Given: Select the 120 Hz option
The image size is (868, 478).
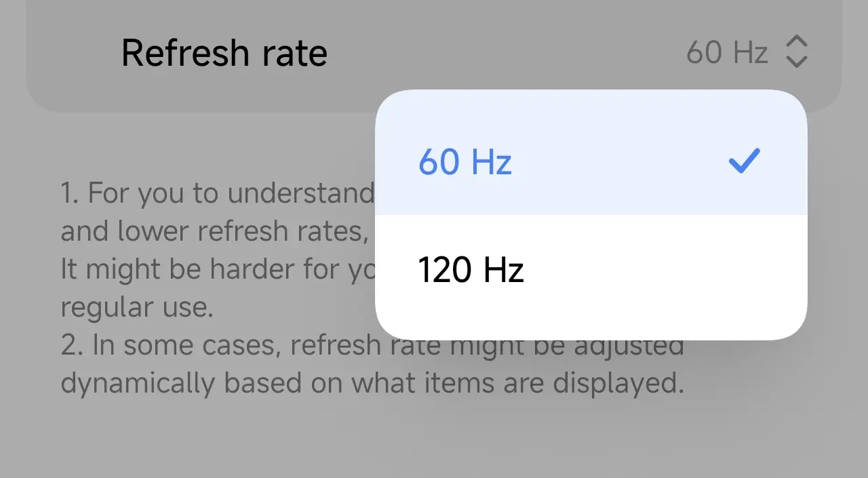Looking at the screenshot, I should [x=471, y=270].
